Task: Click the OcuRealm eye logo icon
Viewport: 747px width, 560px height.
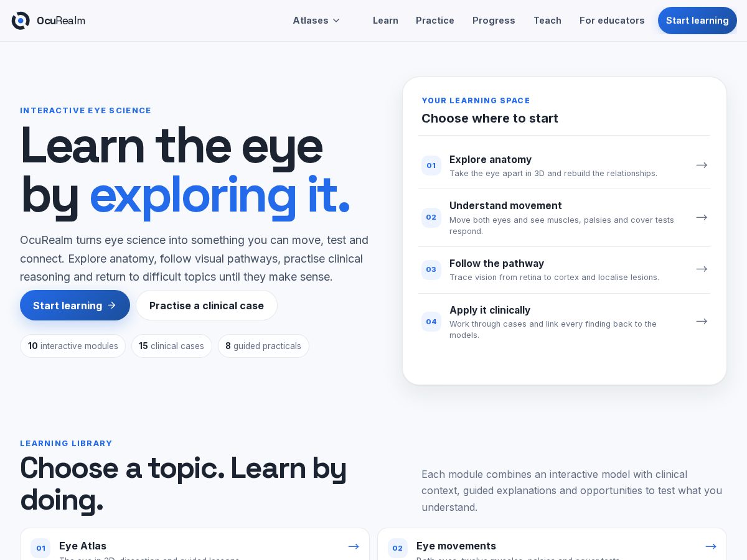Action: 21,21
